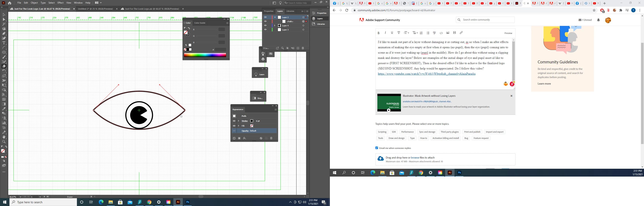Select the Zoom tool in toolbar
This screenshot has width=644, height=206.
tap(4, 142)
